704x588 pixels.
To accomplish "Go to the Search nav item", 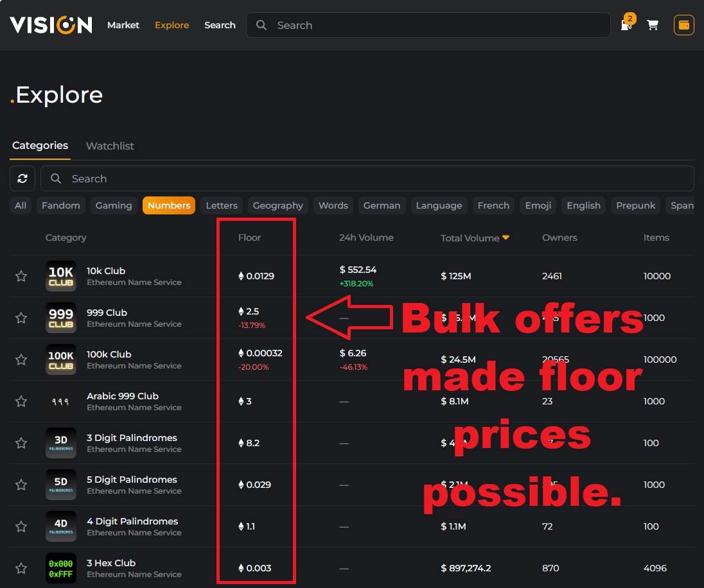I will coord(220,25).
